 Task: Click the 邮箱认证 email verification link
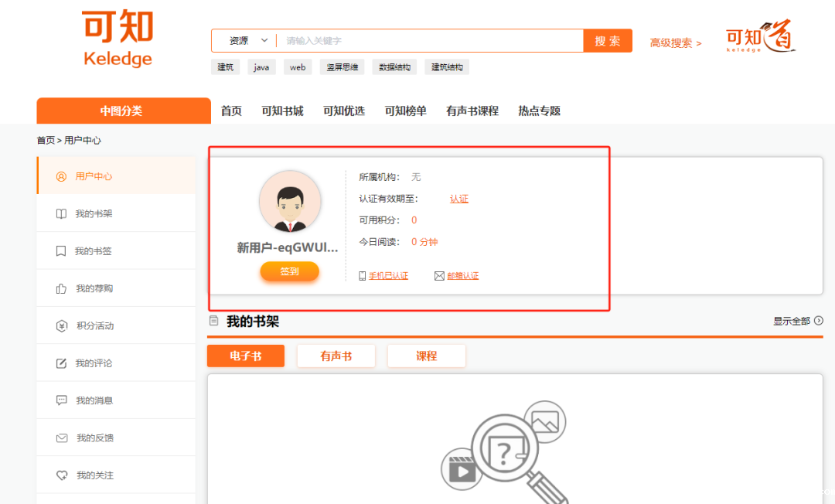pyautogui.click(x=462, y=276)
